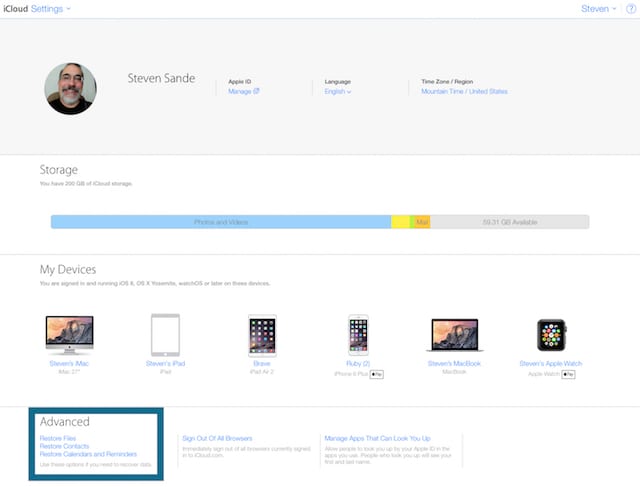Click the help question mark icon

click(x=630, y=9)
